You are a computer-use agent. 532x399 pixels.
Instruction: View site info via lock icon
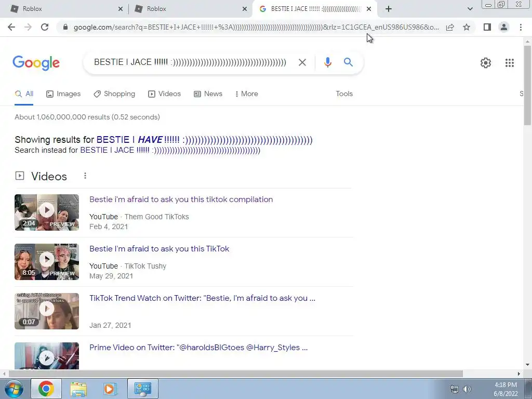[x=65, y=27]
